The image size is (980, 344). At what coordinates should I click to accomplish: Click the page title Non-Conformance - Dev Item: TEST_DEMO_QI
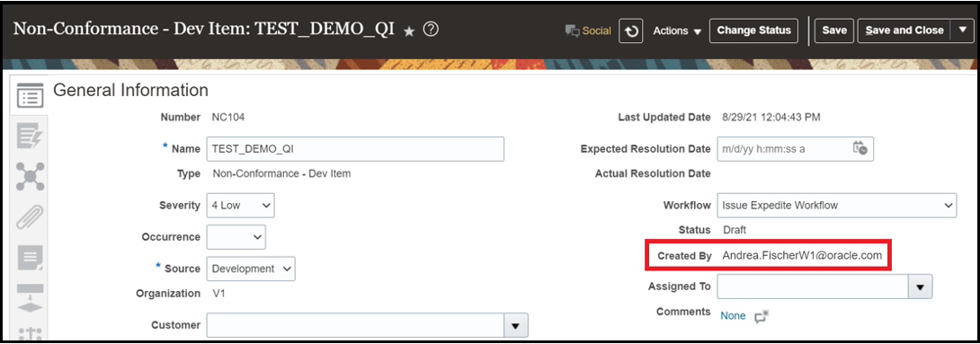coord(204,30)
